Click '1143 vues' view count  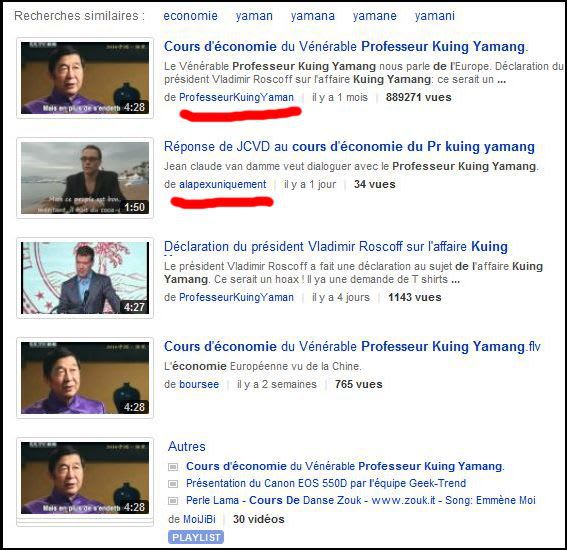[414, 297]
